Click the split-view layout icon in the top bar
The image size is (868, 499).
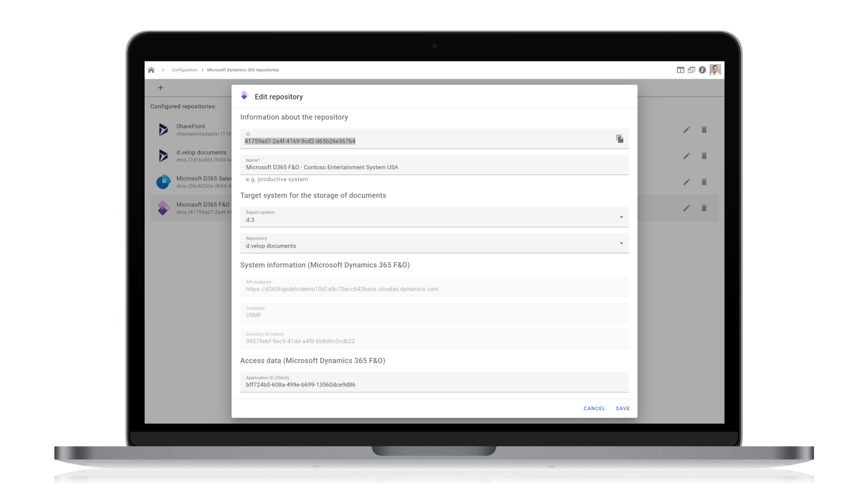(680, 70)
